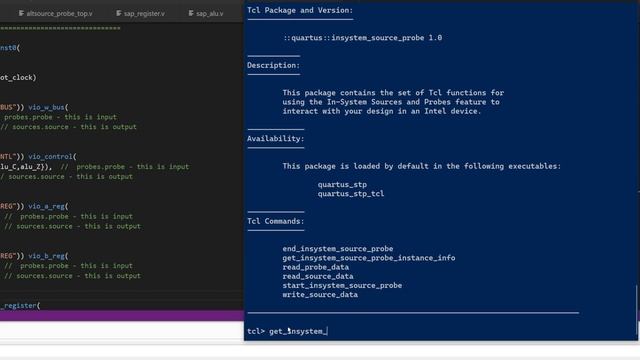Click the file icon on sap_register.v tab
Viewport: 640px width, 360px height.
tap(119, 13)
